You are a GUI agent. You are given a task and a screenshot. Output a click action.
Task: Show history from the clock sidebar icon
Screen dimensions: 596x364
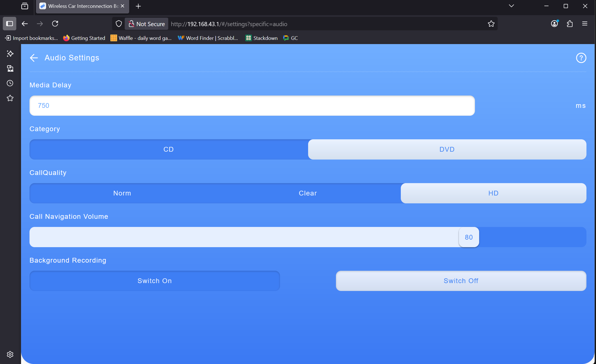point(10,83)
